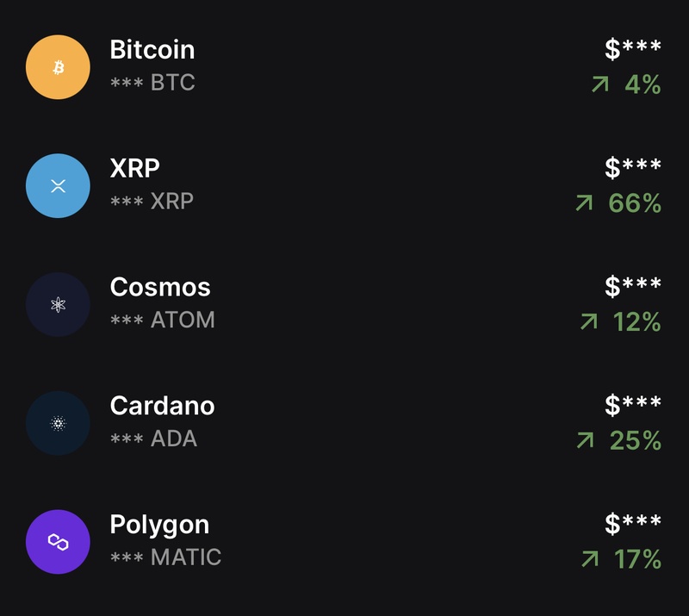Click XRP's masked dollar value
The height and width of the screenshot is (616, 689).
[633, 168]
